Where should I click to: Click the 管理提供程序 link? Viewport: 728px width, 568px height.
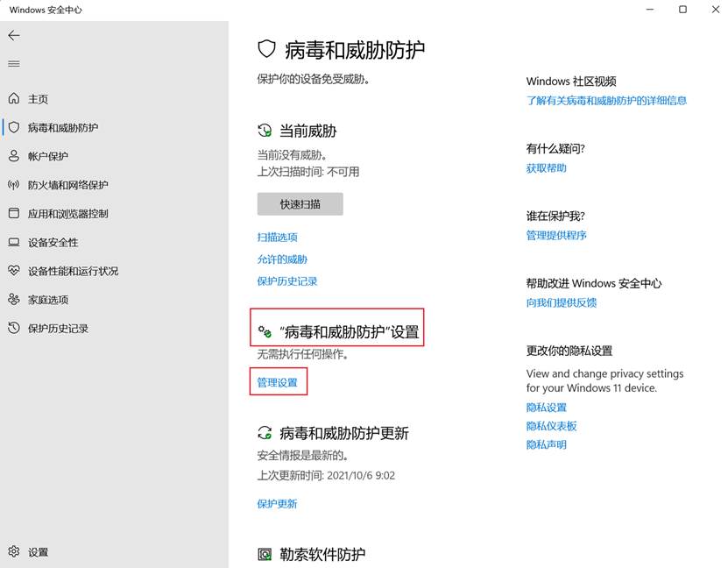(x=556, y=236)
